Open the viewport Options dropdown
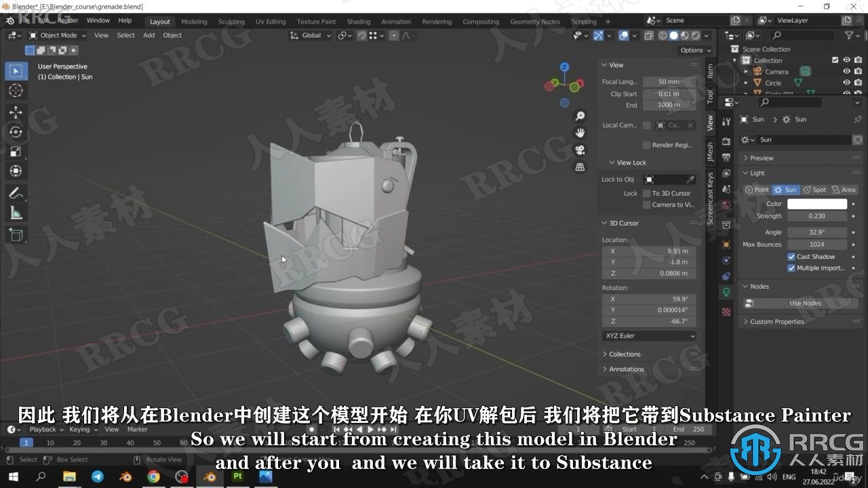This screenshot has height=488, width=868. (x=695, y=50)
